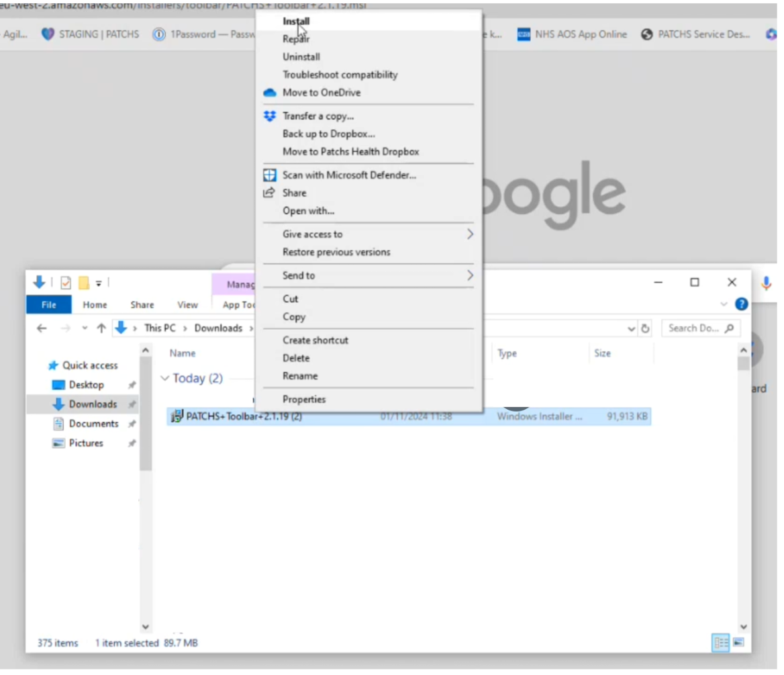Sort files by the Size column

pyautogui.click(x=603, y=354)
